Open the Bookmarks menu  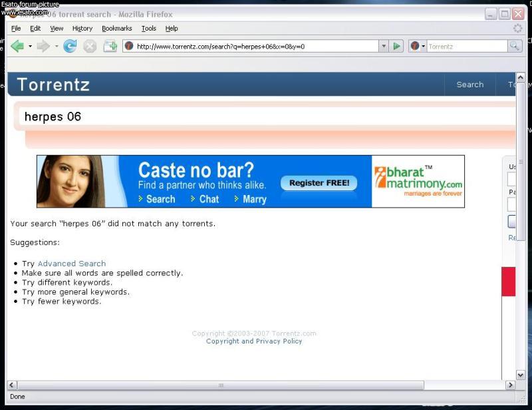(117, 29)
